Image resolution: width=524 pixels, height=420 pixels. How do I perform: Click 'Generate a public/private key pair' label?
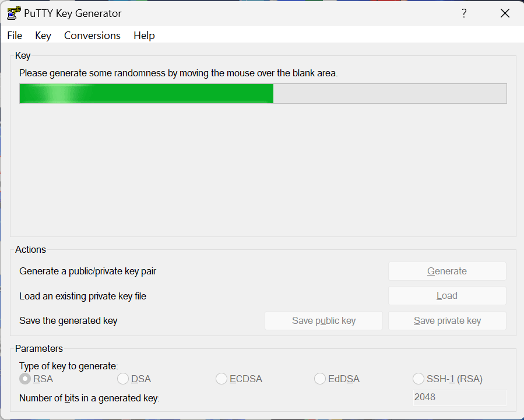(x=87, y=271)
